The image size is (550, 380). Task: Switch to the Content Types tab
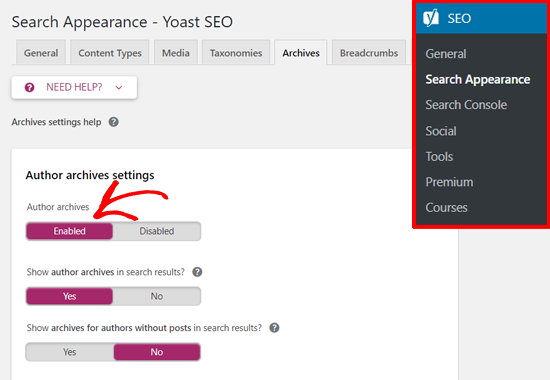coord(110,53)
